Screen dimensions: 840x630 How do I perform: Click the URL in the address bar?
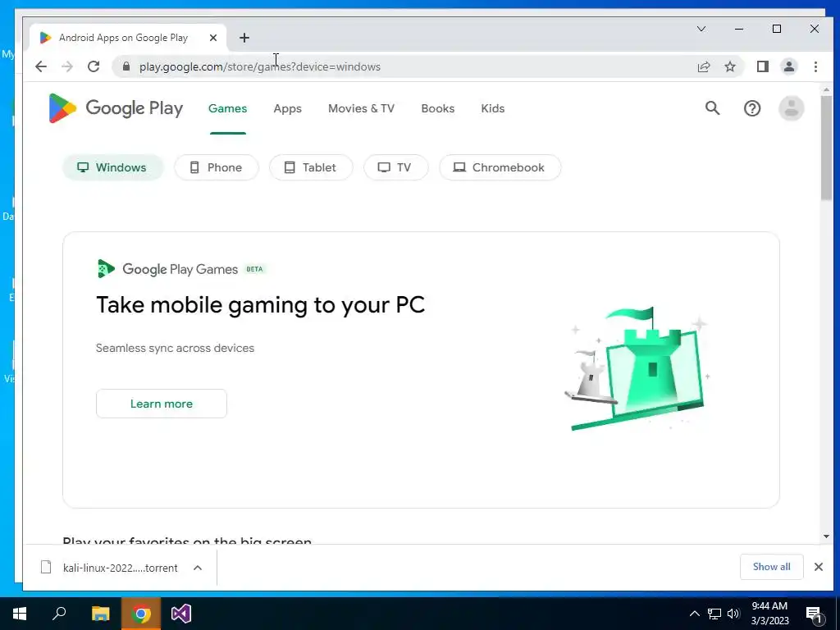(x=260, y=66)
